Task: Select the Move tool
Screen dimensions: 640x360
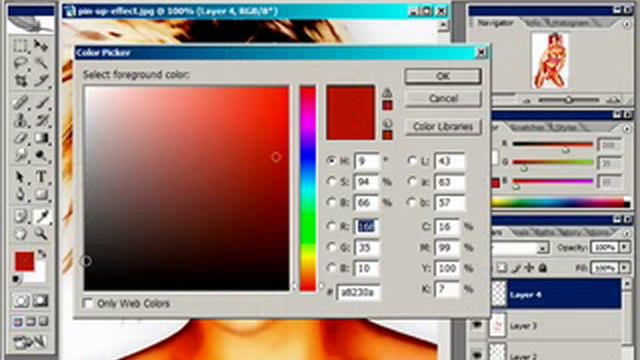Action: [41, 45]
